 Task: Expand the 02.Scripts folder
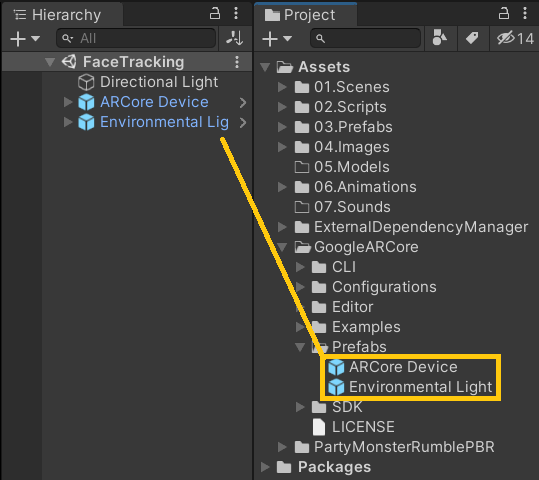tap(282, 107)
